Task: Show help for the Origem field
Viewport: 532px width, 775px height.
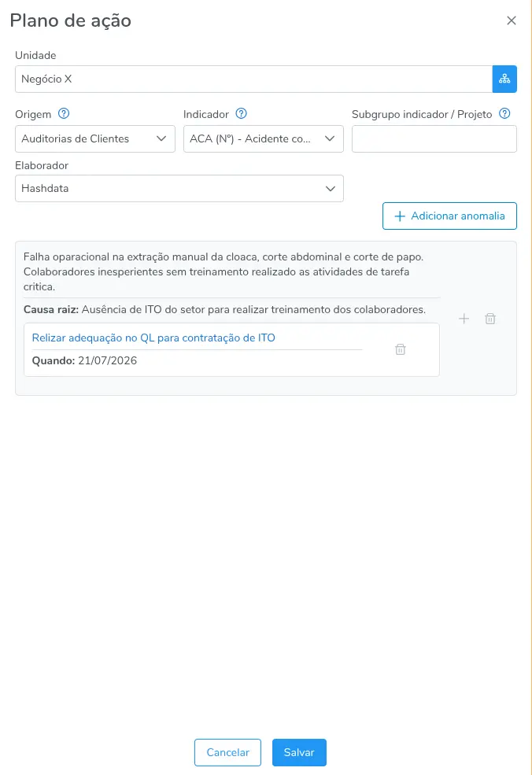Action: click(64, 113)
